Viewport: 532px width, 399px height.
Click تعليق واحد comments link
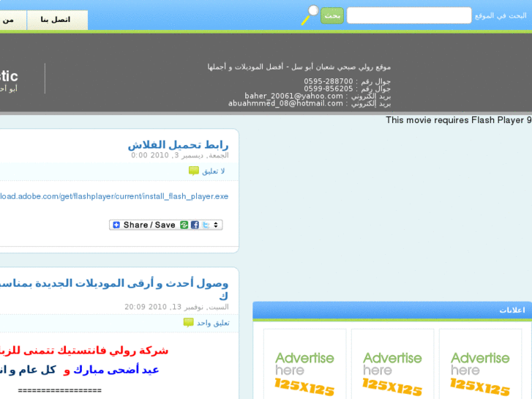tap(213, 323)
